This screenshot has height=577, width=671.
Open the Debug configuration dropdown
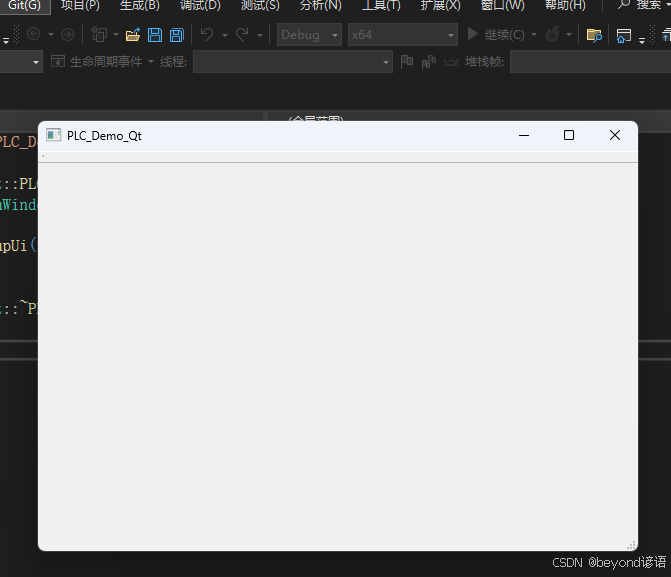coord(309,35)
